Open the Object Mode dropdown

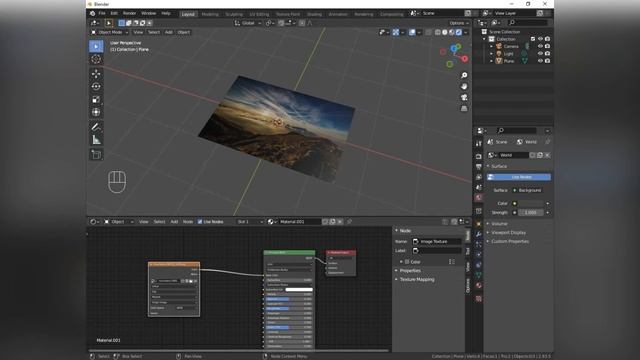pos(109,32)
